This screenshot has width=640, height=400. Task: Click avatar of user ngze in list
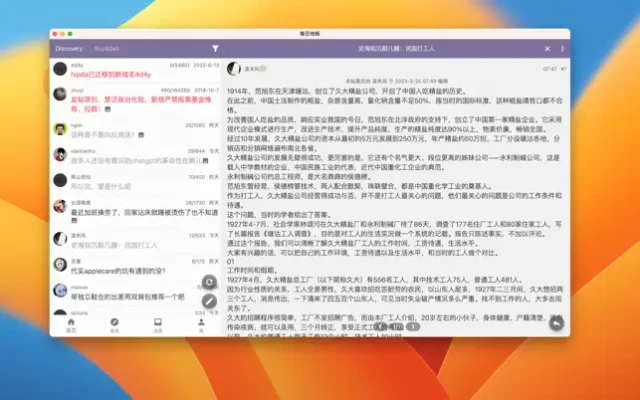click(x=60, y=130)
